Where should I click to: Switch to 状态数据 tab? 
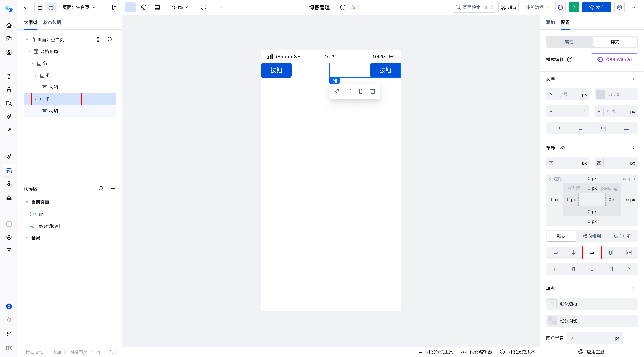click(x=52, y=23)
